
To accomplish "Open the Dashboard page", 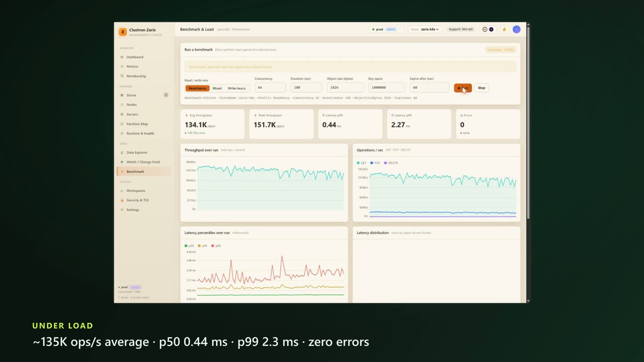I will pyautogui.click(x=143, y=57).
